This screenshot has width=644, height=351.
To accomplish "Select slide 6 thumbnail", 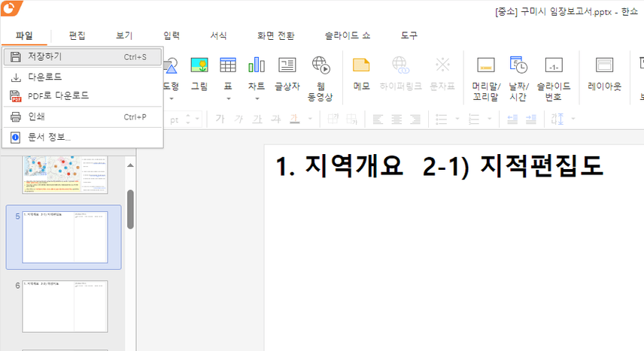I will click(x=65, y=306).
